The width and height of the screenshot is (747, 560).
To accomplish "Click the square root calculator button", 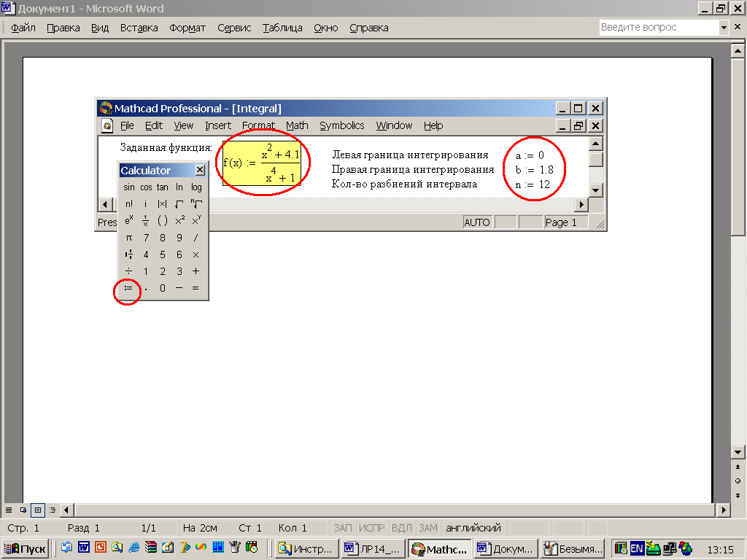I will [179, 204].
